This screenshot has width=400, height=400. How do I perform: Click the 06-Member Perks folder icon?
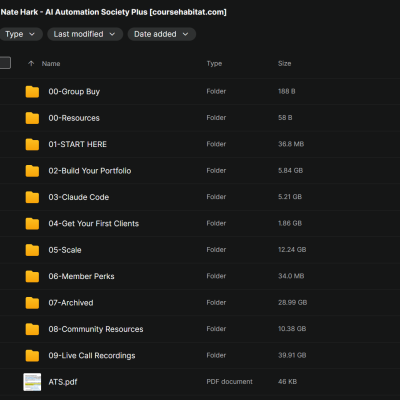pyautogui.click(x=32, y=276)
